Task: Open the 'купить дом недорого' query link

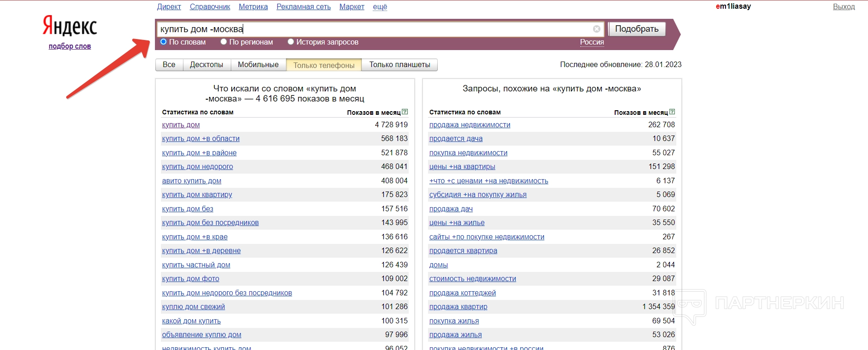Action: point(197,167)
